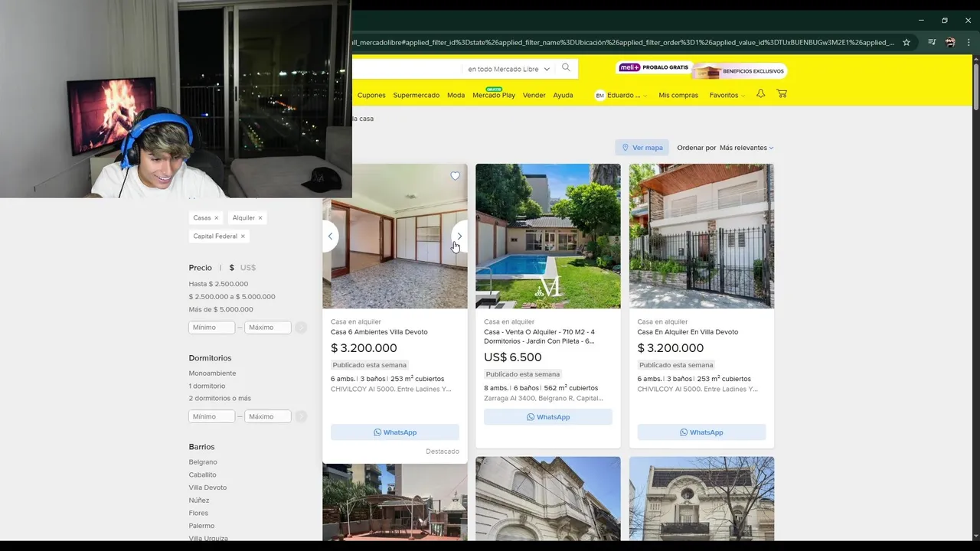Click the Dormitorios Mínimo input field
980x551 pixels.
(x=212, y=416)
